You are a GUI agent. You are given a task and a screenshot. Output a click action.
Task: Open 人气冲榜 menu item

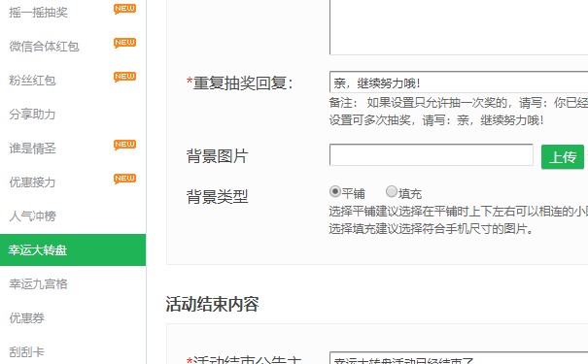tap(32, 216)
